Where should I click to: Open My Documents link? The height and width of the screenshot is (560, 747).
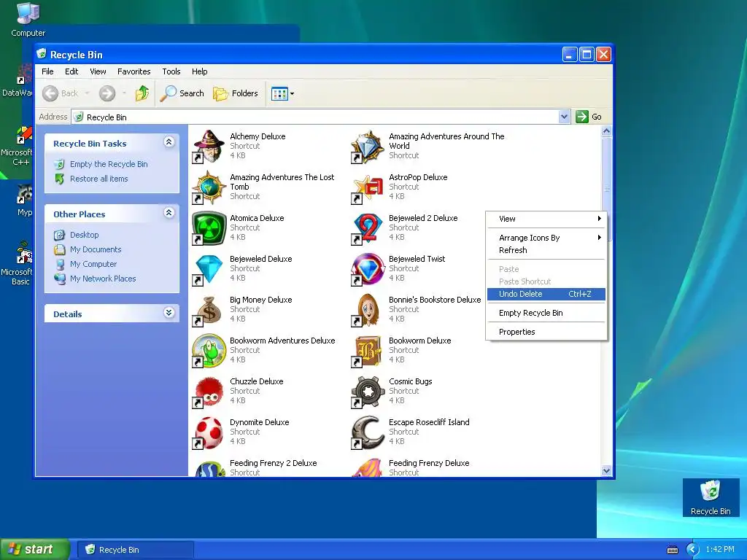pos(96,249)
